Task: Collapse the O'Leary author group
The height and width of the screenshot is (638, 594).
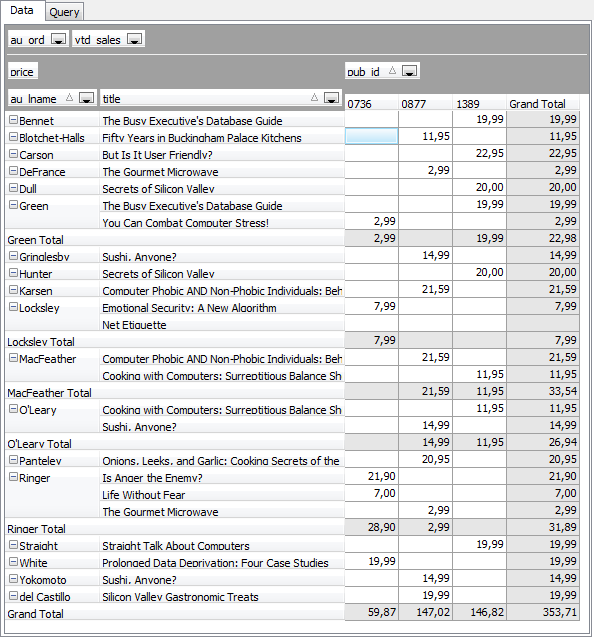Action: (13, 409)
